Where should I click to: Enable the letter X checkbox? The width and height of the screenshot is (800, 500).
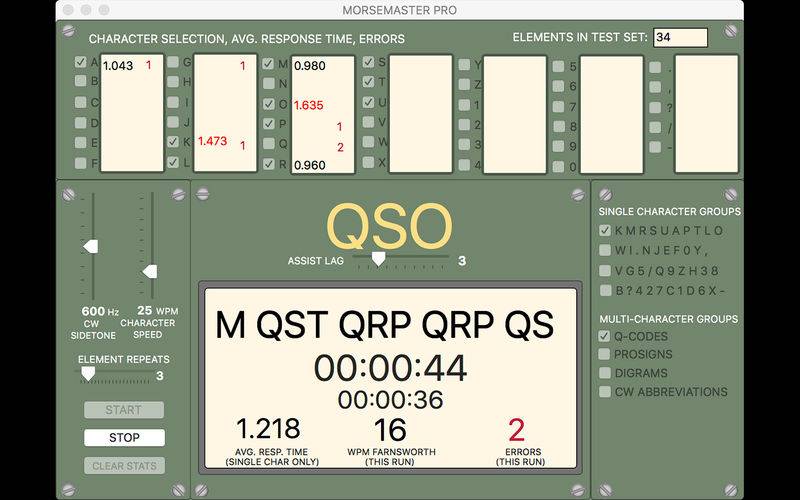click(x=368, y=162)
